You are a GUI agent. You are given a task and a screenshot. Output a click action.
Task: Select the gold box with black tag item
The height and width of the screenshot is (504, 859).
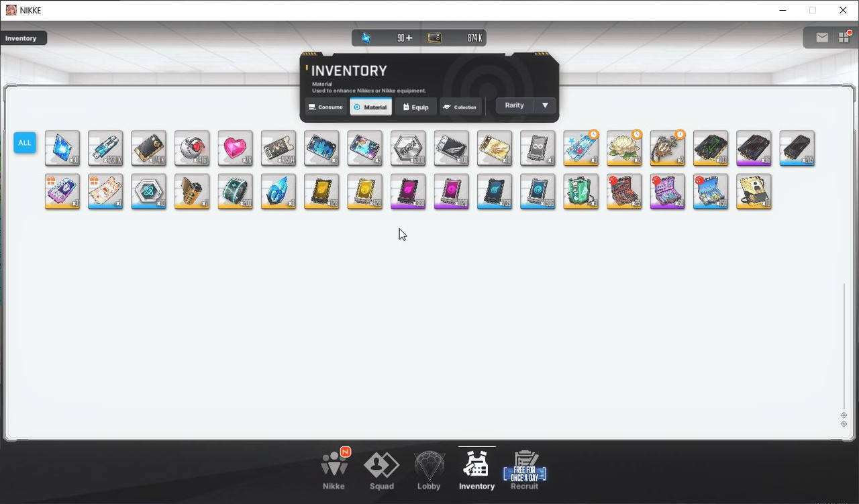coord(754,191)
